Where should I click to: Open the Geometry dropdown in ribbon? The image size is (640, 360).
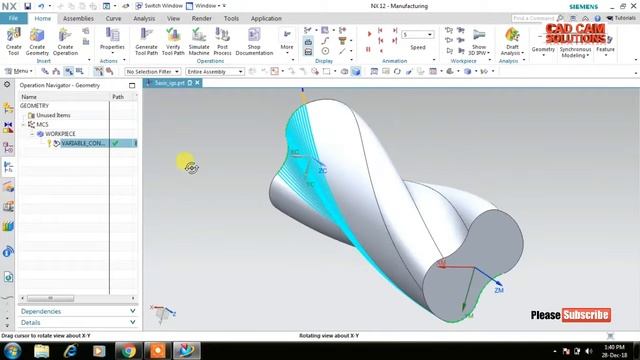pos(543,51)
